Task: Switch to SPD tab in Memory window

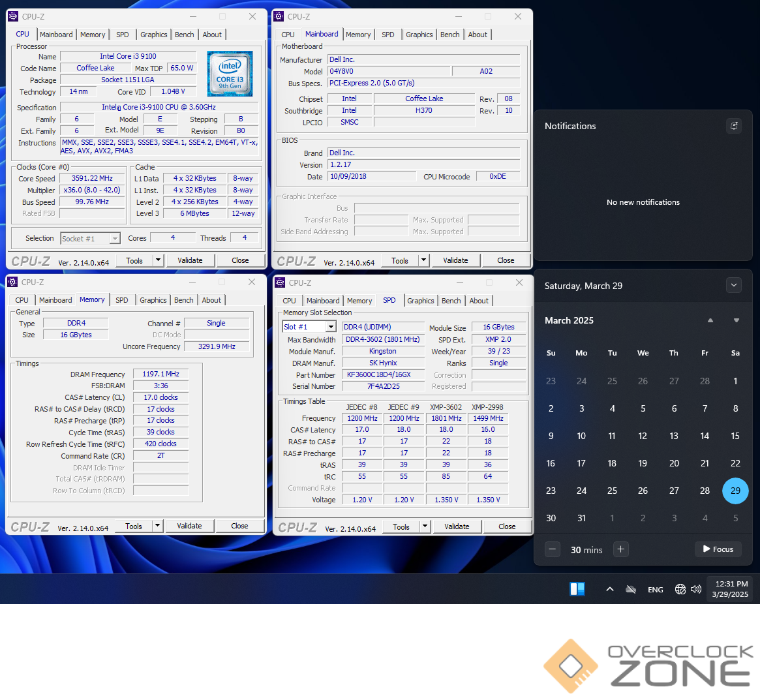Action: [x=121, y=300]
